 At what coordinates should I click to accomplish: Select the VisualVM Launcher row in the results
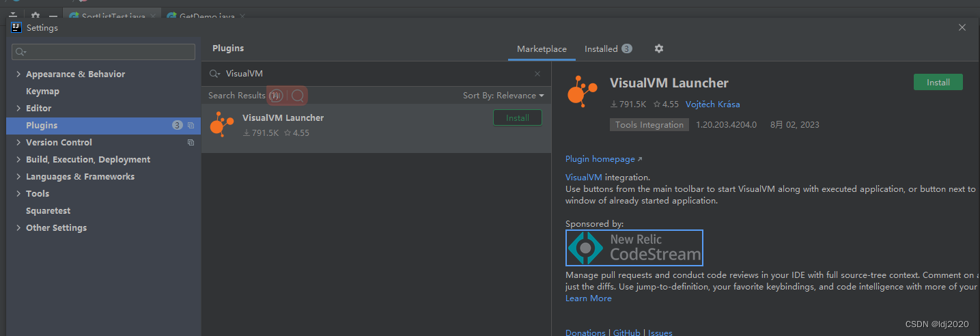376,128
